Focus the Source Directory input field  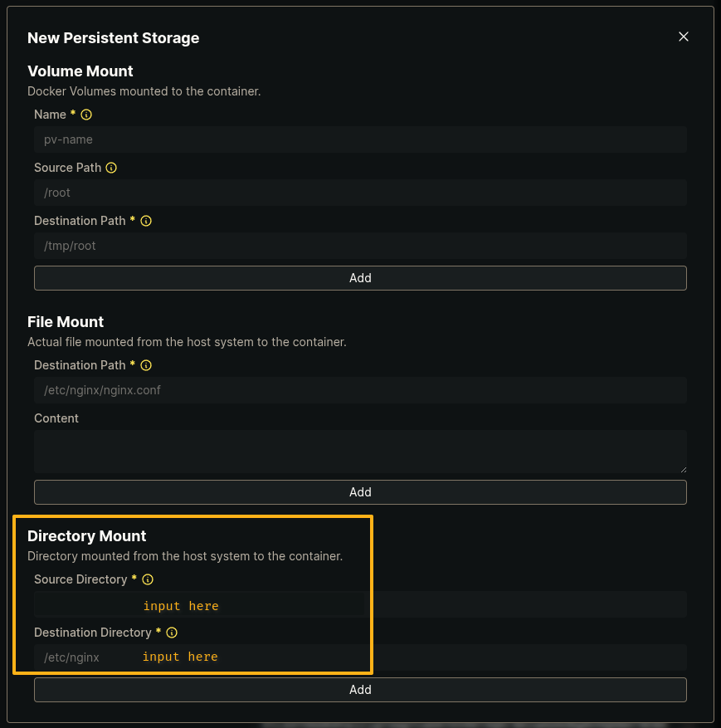coord(360,604)
